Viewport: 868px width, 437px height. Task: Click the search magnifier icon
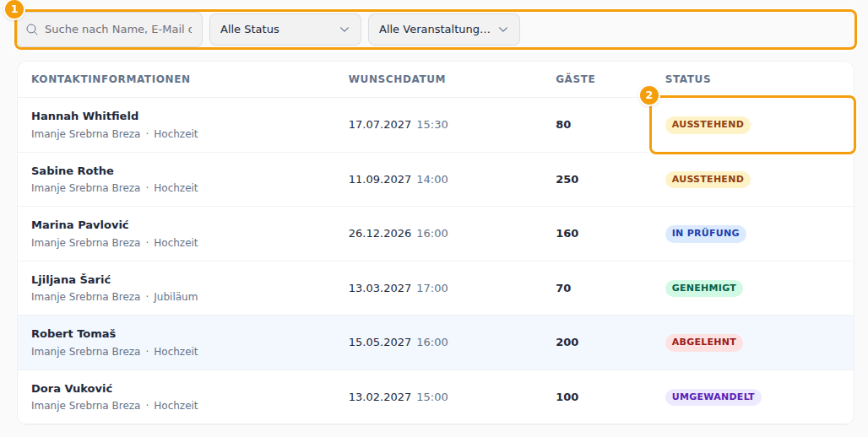pos(32,30)
